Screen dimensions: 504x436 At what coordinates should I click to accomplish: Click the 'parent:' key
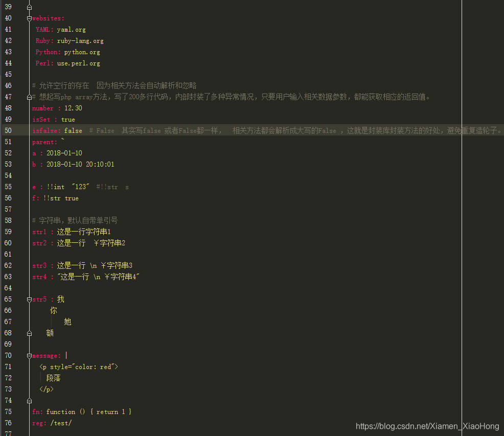pyautogui.click(x=44, y=142)
